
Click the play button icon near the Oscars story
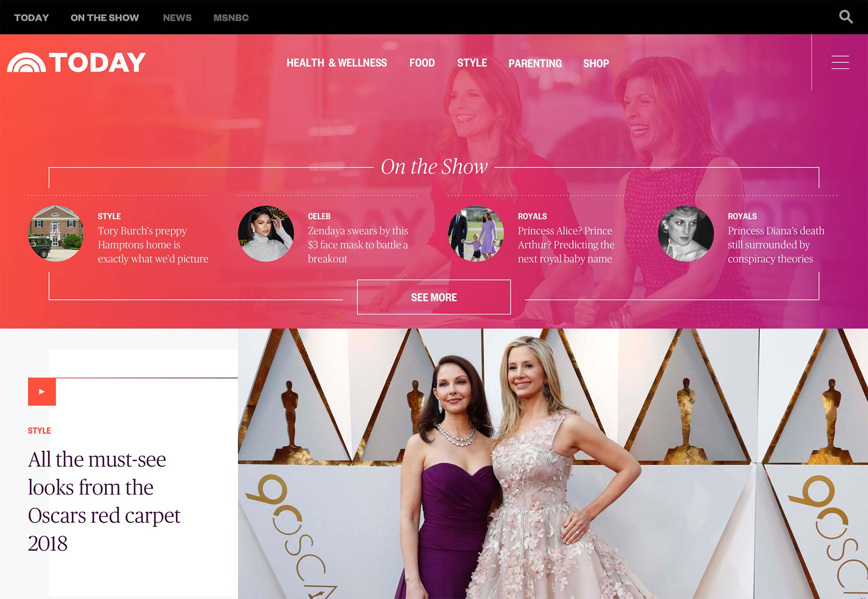[x=42, y=391]
